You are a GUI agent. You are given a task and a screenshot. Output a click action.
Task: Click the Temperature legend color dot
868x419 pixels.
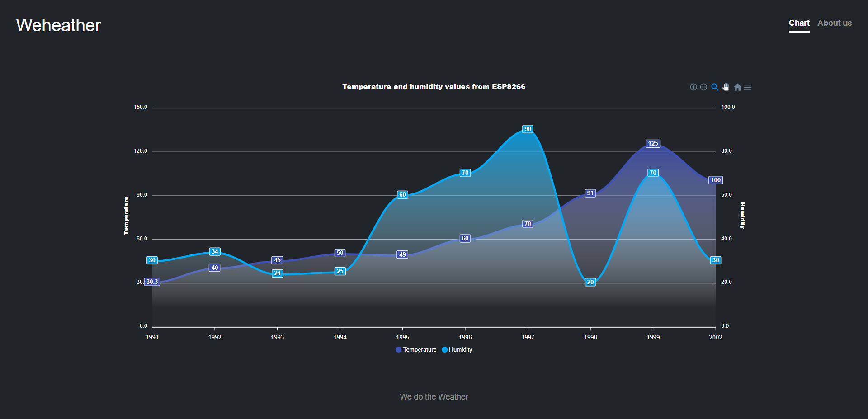tap(398, 350)
